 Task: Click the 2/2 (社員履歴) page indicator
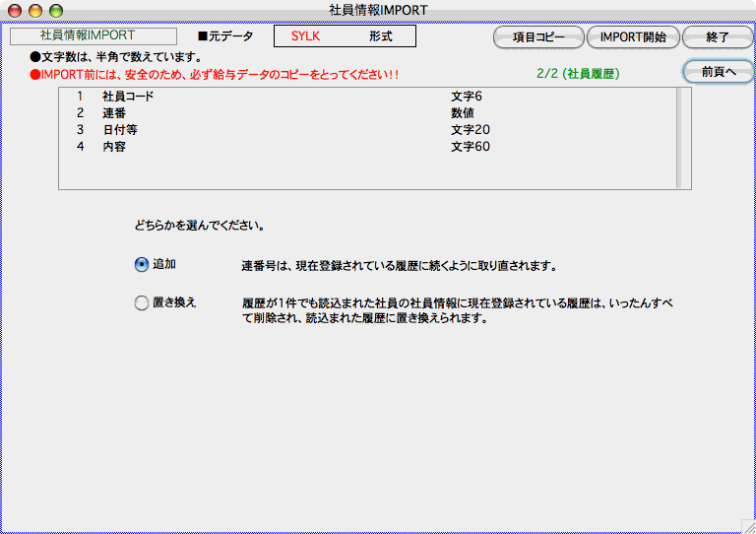578,74
